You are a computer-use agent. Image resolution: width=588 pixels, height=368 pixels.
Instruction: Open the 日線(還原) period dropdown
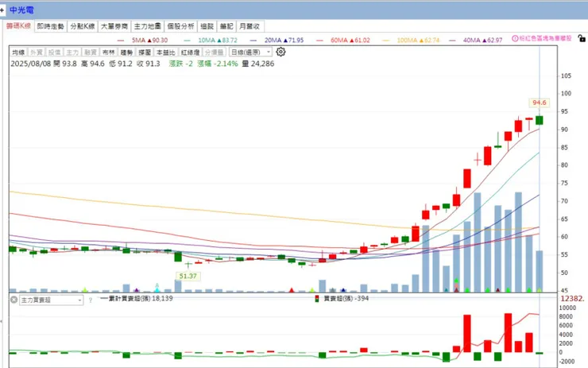(250, 52)
